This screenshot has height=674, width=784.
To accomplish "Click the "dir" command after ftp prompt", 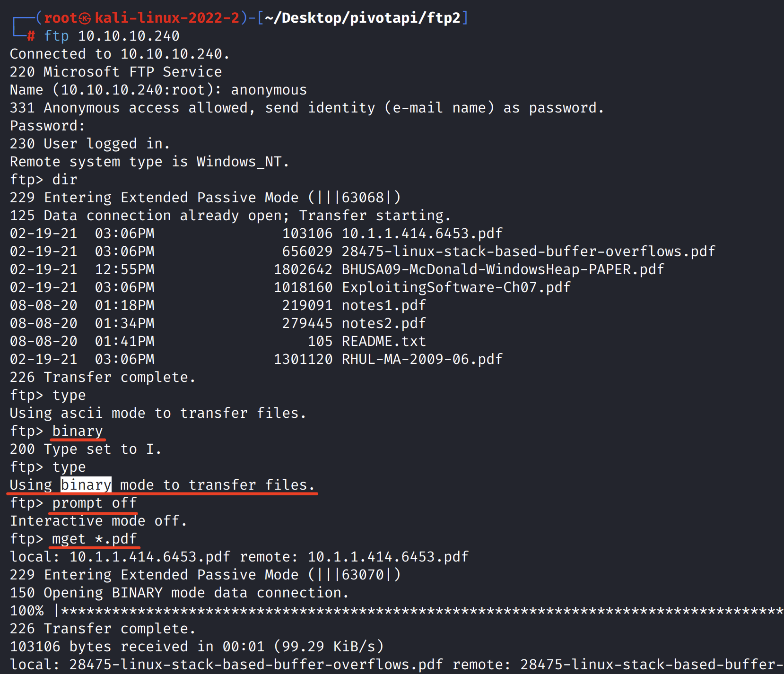I will (x=65, y=180).
